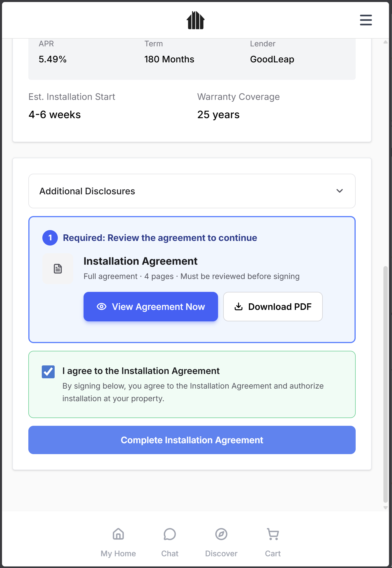Click the "I agree to the Installation Agreement" label
392x568 pixels.
[x=141, y=371]
